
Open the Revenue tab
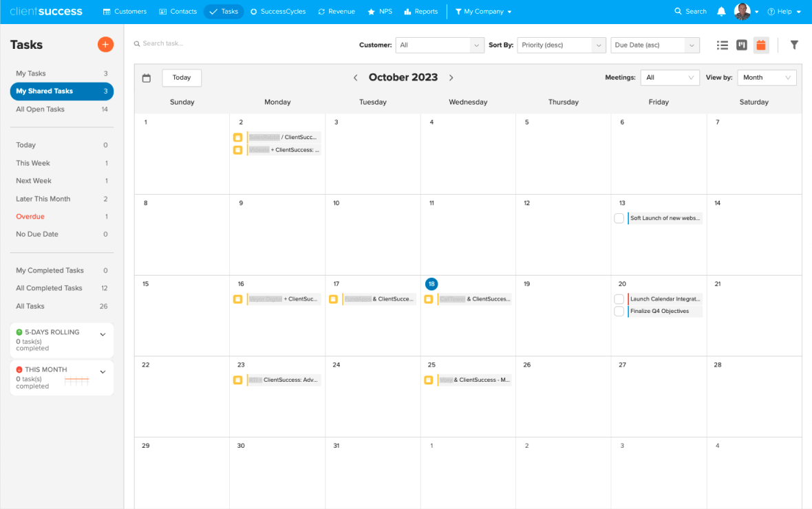(336, 12)
